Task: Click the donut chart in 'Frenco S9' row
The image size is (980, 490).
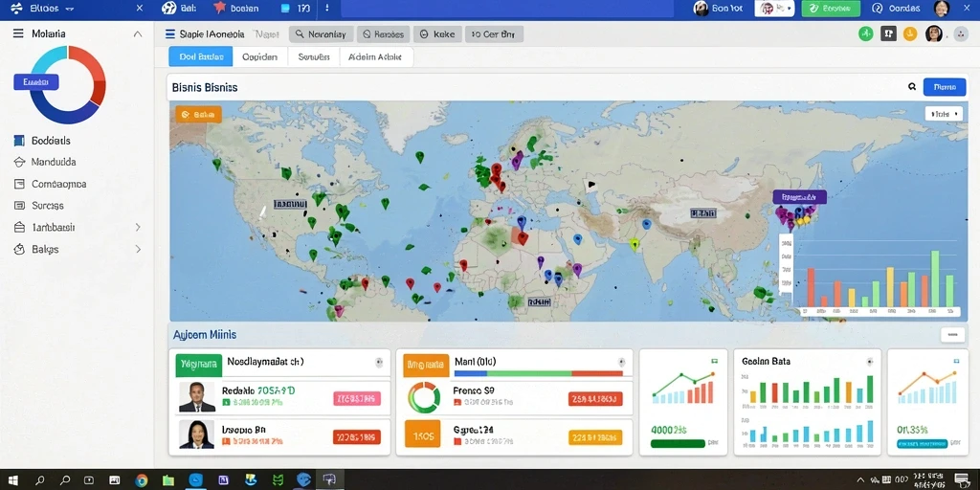Action: click(424, 397)
